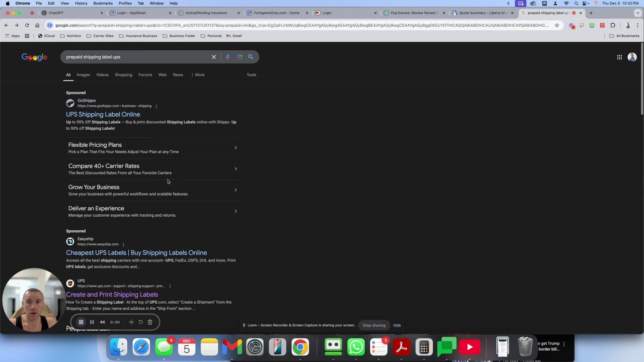Screen dimensions: 644x362
Task: Click into the Google search input field
Action: pyautogui.click(x=136, y=57)
